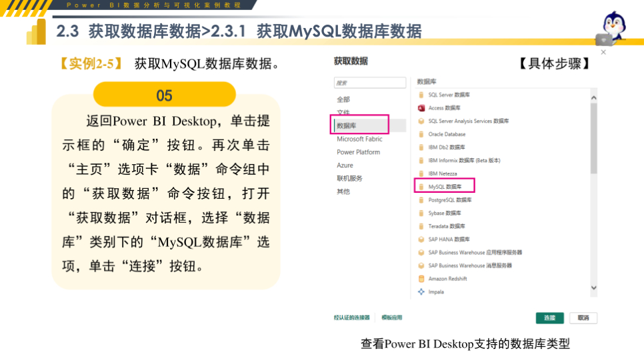Open the 经认证的连接器 link

pos(351,318)
